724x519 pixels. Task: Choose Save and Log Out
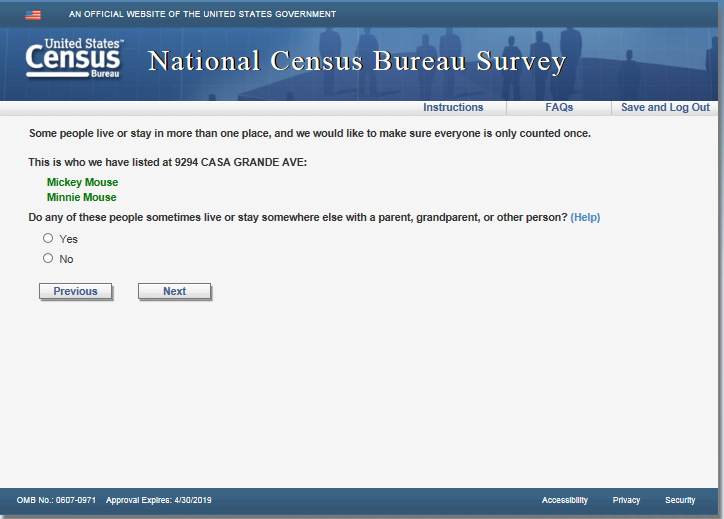point(665,107)
